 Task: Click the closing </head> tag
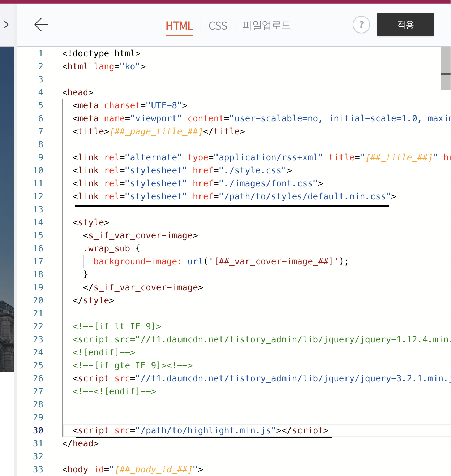click(x=80, y=443)
